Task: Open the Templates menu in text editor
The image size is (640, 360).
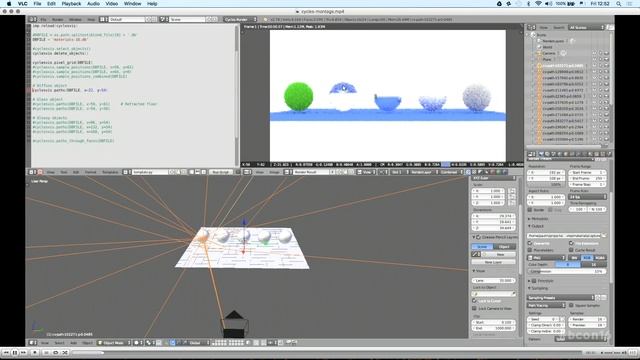Action: pyautogui.click(x=110, y=172)
